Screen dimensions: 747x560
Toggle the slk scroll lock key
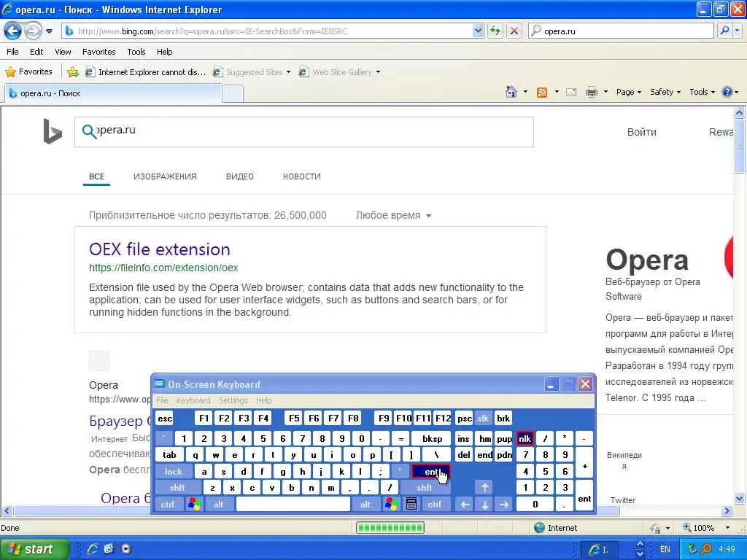point(483,419)
